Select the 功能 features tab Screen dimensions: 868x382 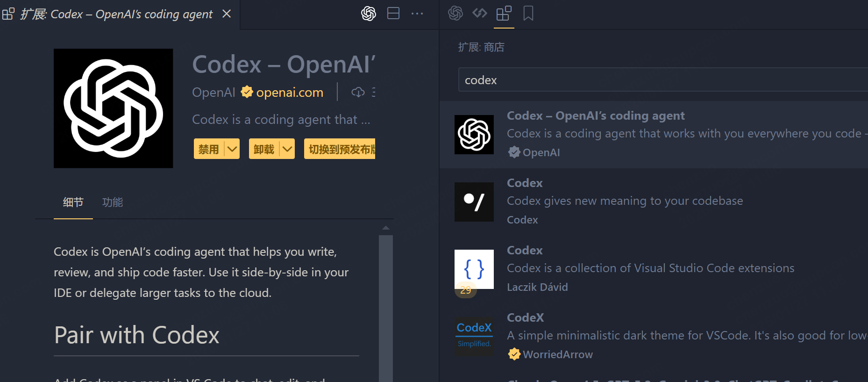click(113, 202)
